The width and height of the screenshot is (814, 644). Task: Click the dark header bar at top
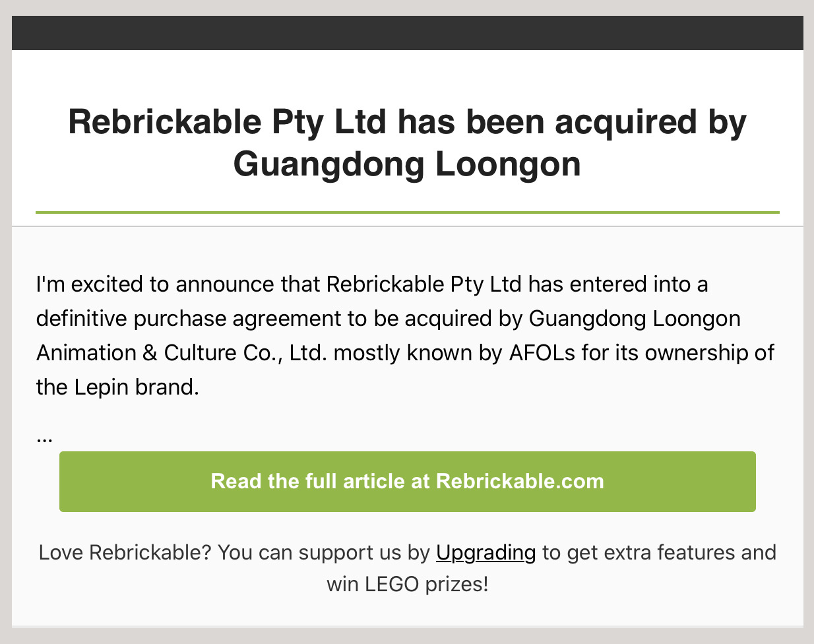coord(407,33)
